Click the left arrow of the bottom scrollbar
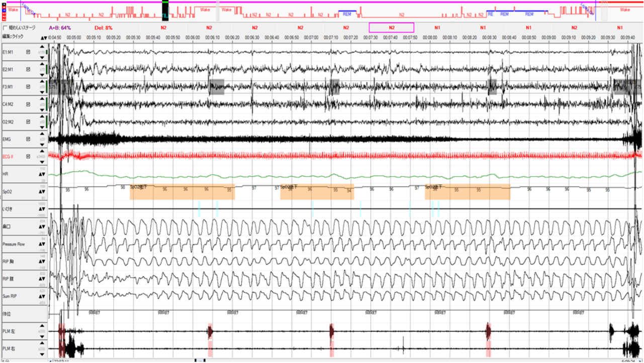The image size is (644, 363). click(x=50, y=360)
